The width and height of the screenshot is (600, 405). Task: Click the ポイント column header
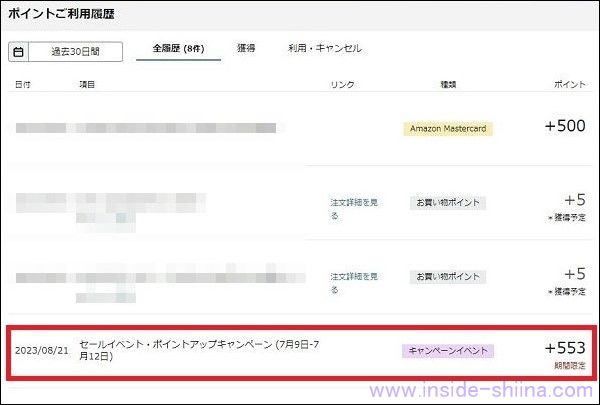pyautogui.click(x=570, y=84)
